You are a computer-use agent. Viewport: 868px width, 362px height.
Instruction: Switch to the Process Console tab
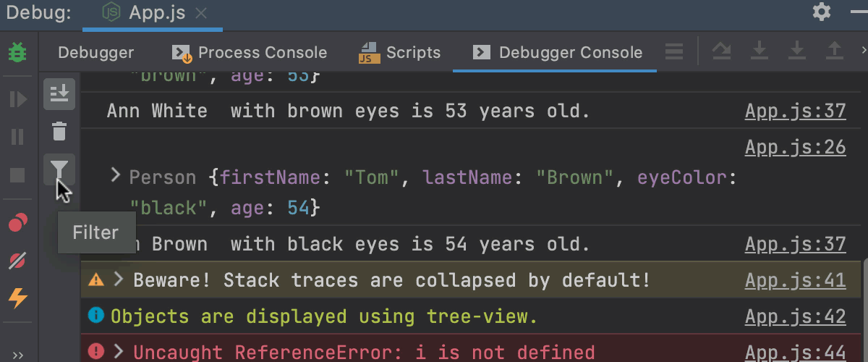[x=250, y=52]
